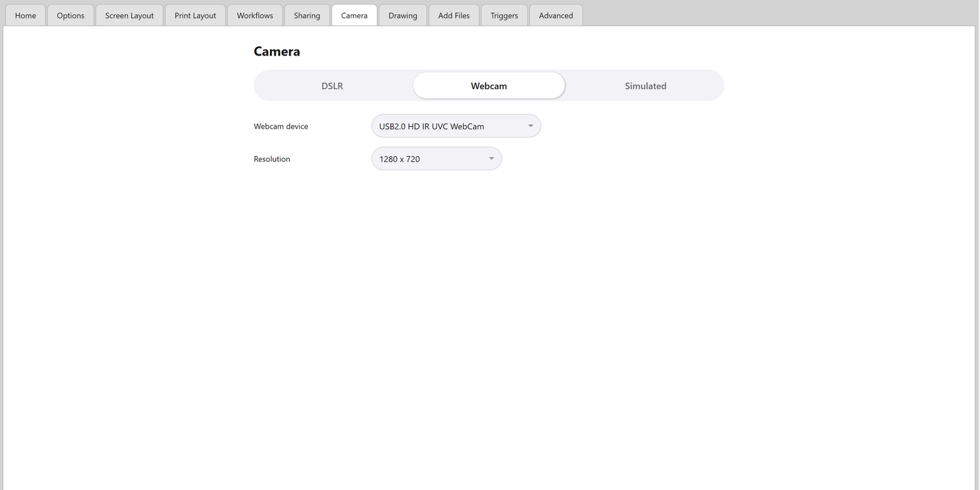Choose DSLR camera type
980x490 pixels.
click(x=333, y=86)
